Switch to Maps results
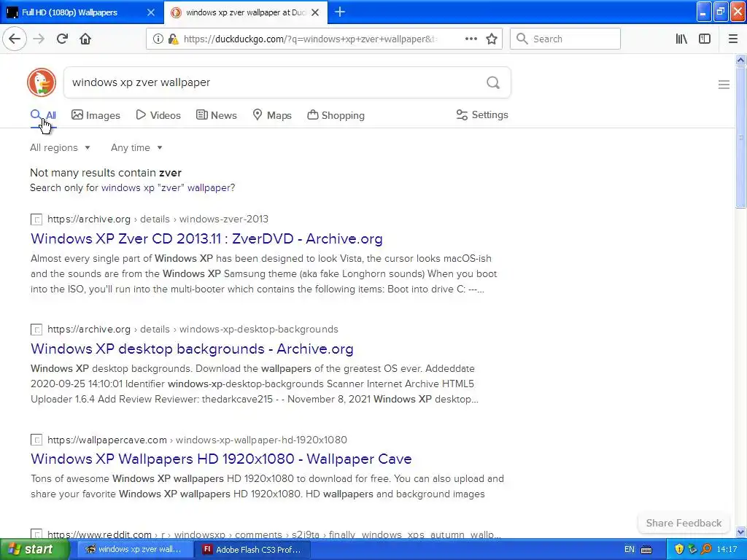 point(272,115)
